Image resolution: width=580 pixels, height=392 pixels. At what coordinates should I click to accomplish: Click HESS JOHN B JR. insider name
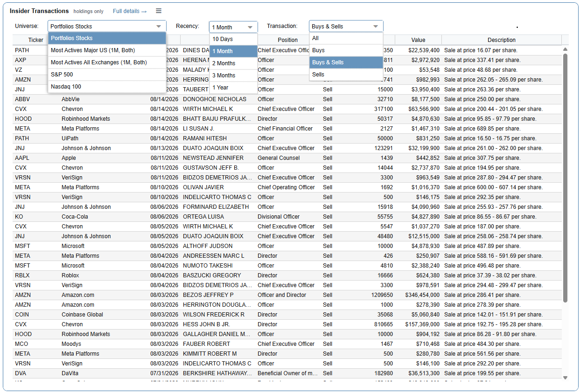207,324
